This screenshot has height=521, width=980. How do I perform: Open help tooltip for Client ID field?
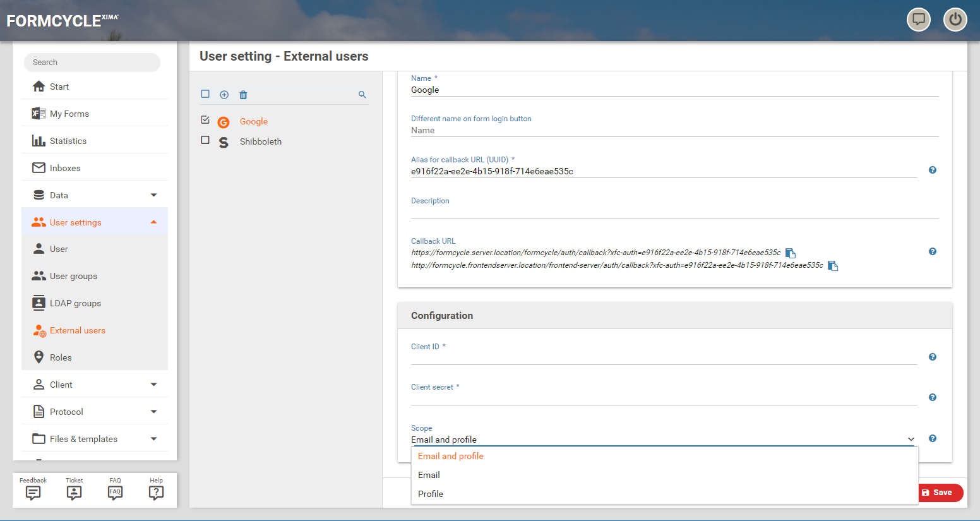933,357
